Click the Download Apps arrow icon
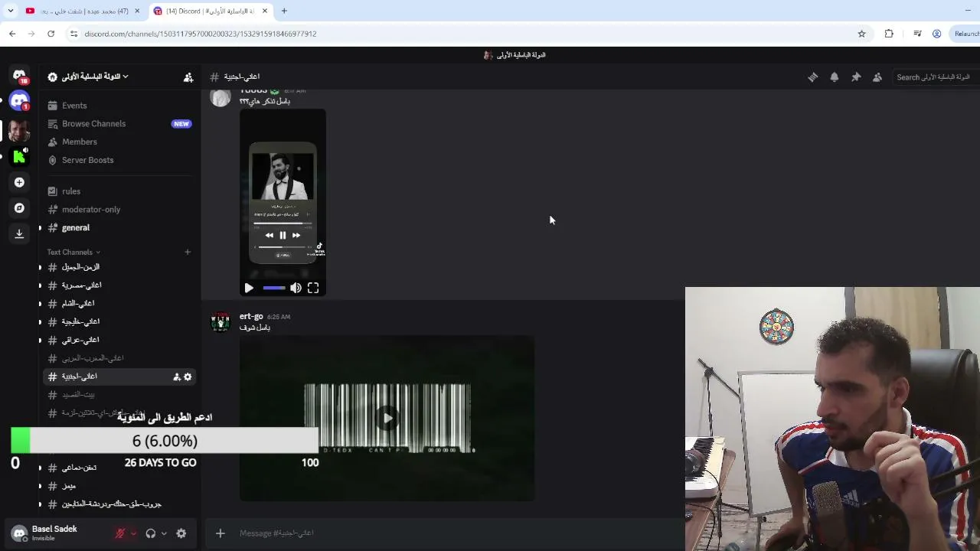The height and width of the screenshot is (551, 980). (19, 234)
